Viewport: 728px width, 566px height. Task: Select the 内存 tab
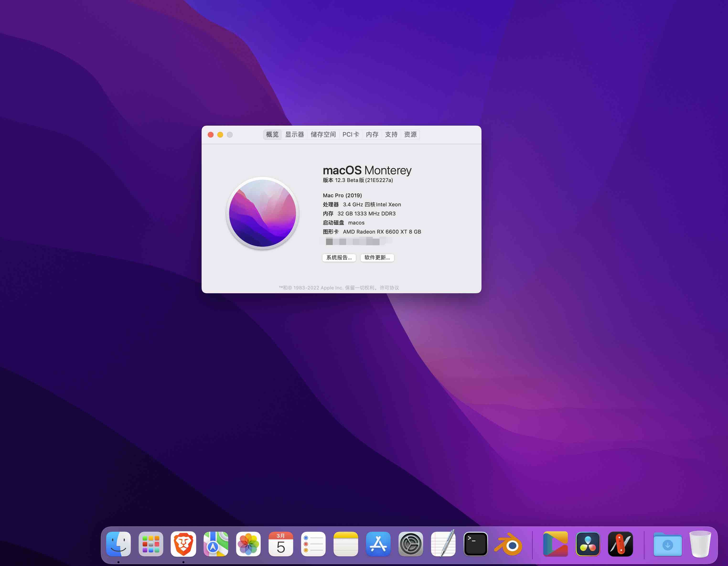point(372,134)
